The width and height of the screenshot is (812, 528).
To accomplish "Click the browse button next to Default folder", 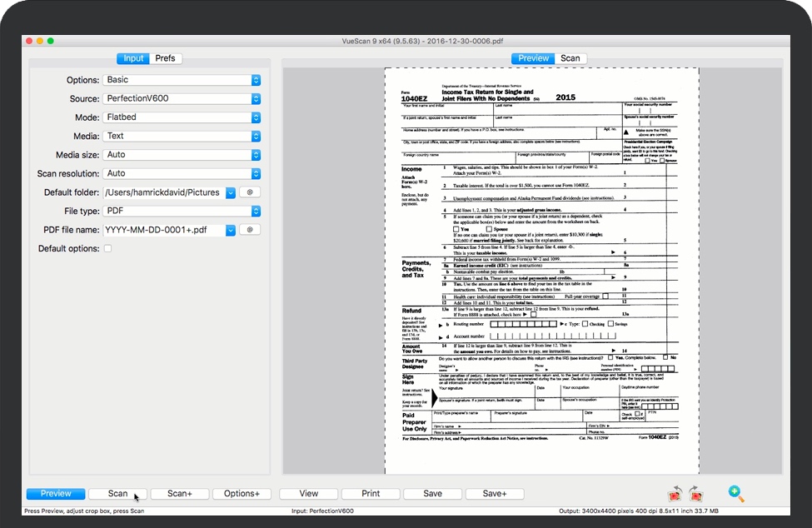I will pos(250,192).
